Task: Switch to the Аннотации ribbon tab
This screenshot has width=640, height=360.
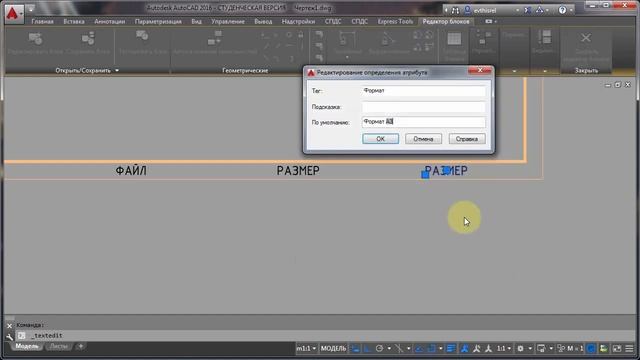Action: [x=109, y=22]
